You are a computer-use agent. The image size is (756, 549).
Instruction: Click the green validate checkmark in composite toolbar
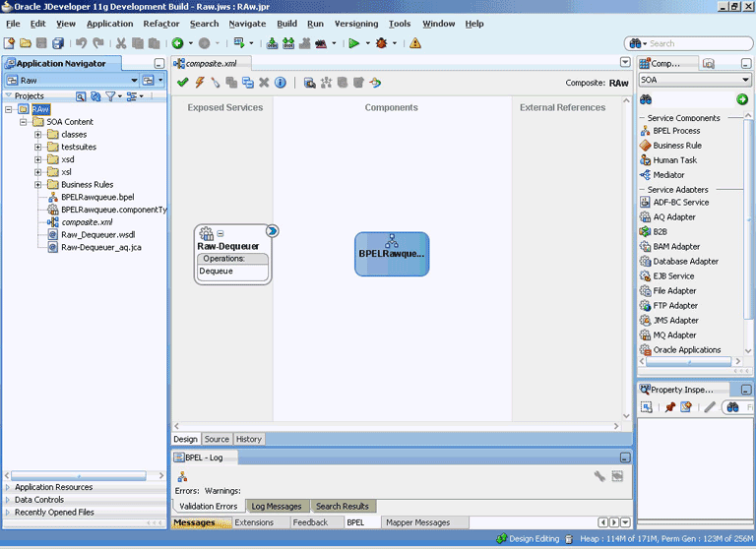pyautogui.click(x=183, y=83)
